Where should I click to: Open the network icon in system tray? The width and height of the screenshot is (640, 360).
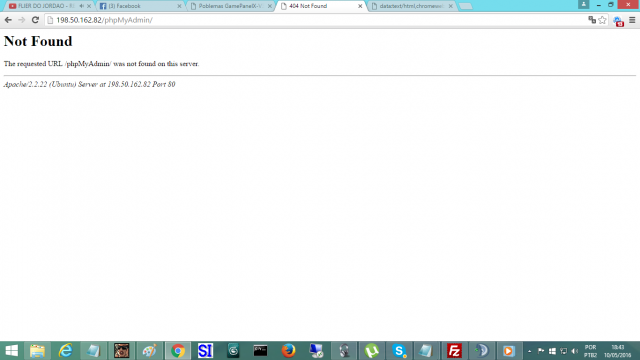pos(564,351)
